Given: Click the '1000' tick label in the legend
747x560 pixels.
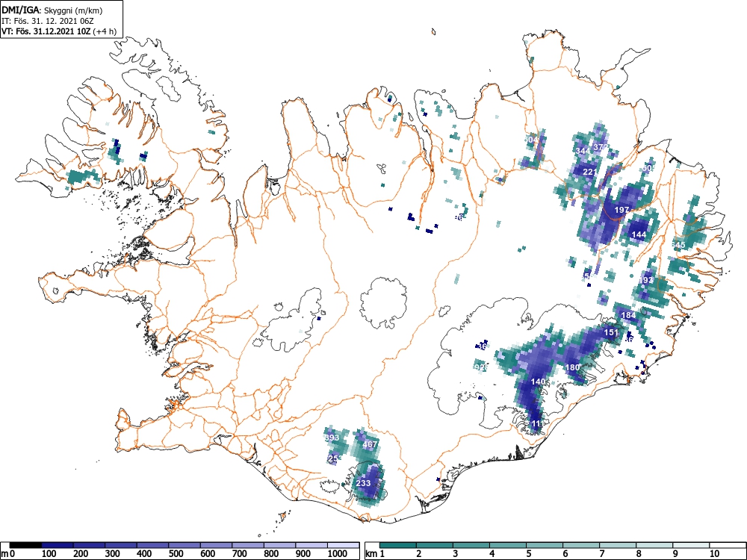Looking at the screenshot, I should [x=338, y=554].
